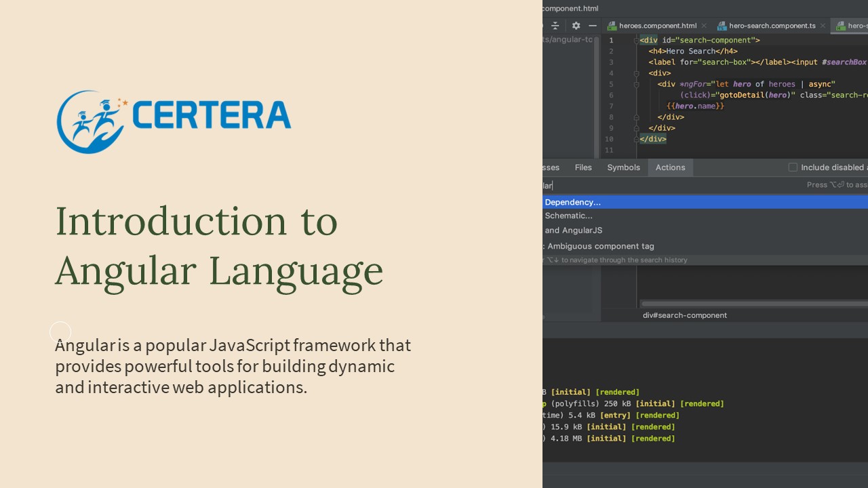
Task: Click the slide paragraph about Angular framework
Action: click(x=233, y=366)
